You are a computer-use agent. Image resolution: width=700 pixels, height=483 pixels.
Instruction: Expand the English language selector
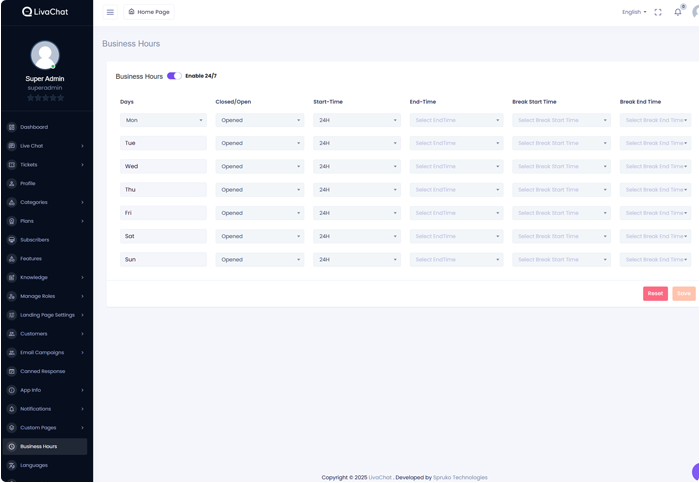point(634,12)
